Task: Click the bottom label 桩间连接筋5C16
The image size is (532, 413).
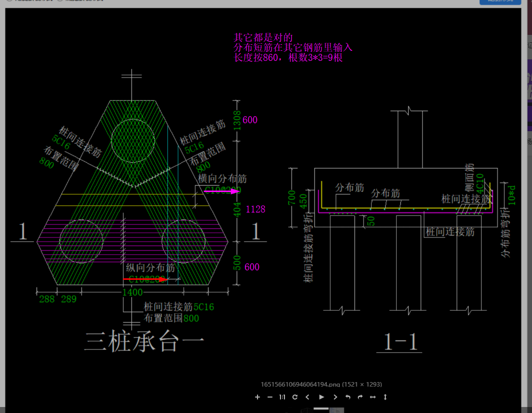Action: (179, 307)
